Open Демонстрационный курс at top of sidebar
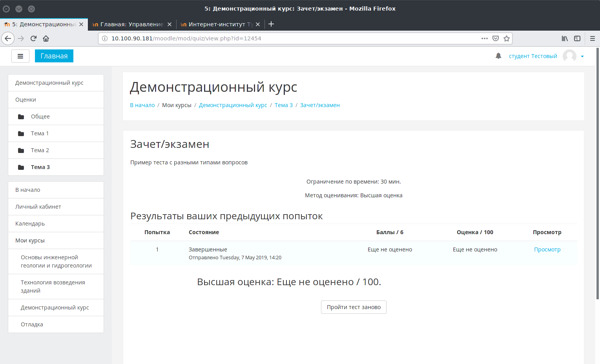Viewport: 600px width, 364px height. coord(56,83)
